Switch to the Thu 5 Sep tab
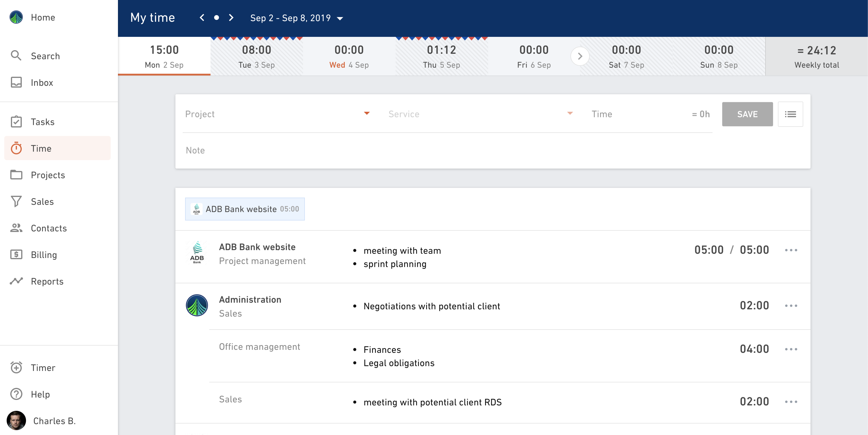The image size is (868, 435). [441, 56]
